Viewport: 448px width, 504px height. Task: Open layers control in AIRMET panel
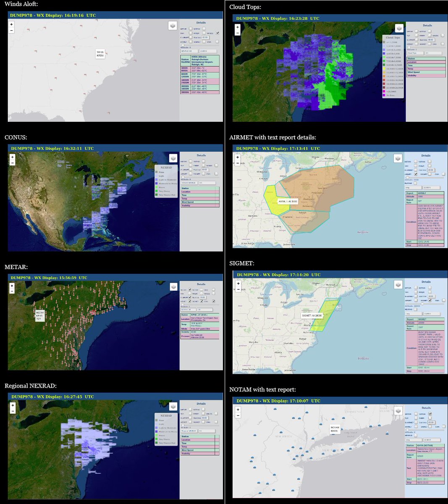pos(398,158)
